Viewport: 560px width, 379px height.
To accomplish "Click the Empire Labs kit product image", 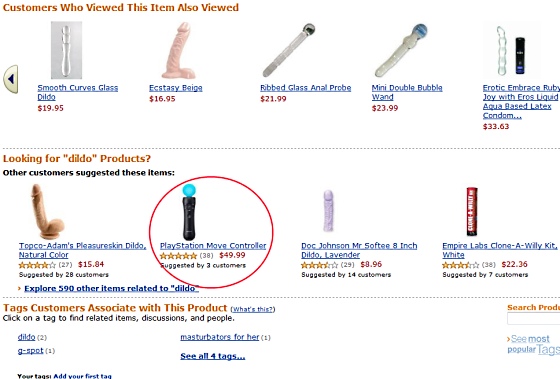I will tap(472, 212).
